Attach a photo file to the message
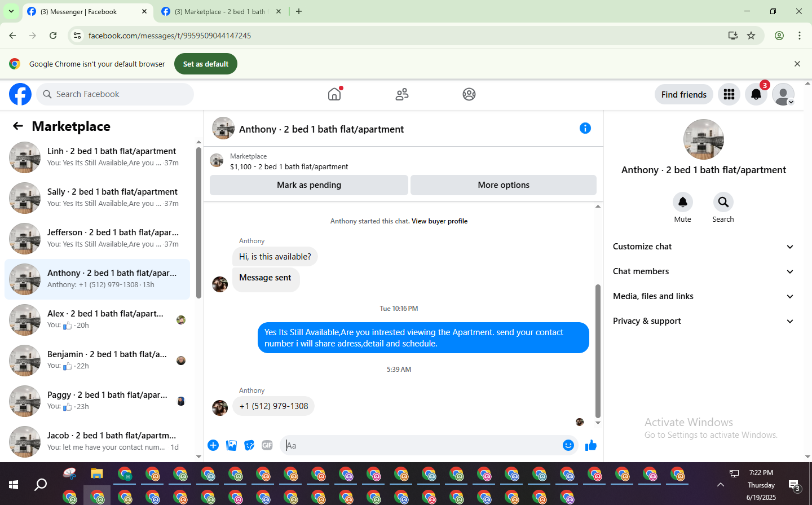The image size is (812, 505). click(x=231, y=445)
